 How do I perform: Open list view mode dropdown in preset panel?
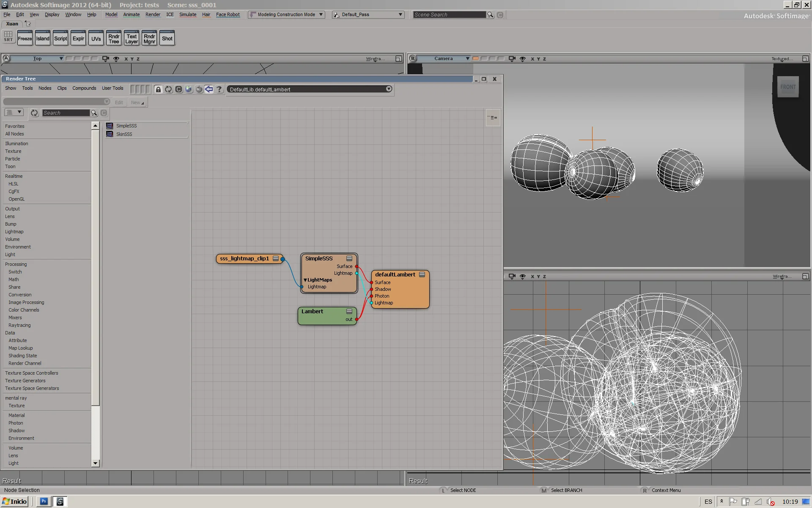(14, 113)
